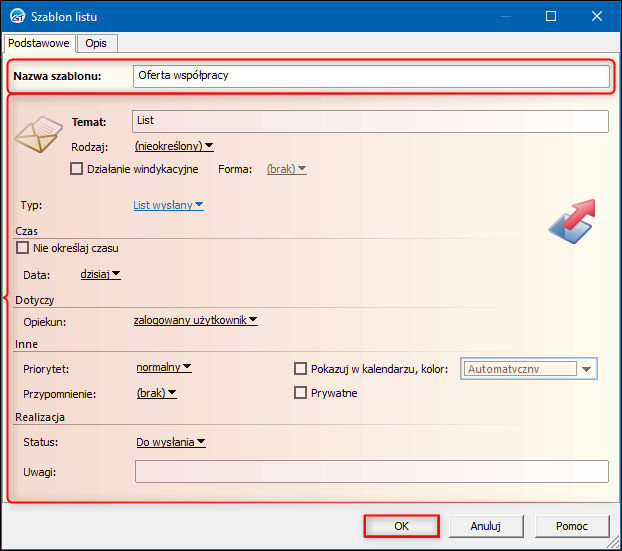Expand the calendar color combo box
The height and width of the screenshot is (551, 622).
pos(586,369)
